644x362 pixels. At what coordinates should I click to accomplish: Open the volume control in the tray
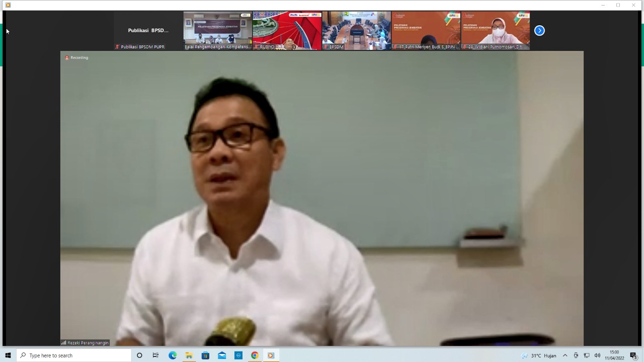point(597,355)
